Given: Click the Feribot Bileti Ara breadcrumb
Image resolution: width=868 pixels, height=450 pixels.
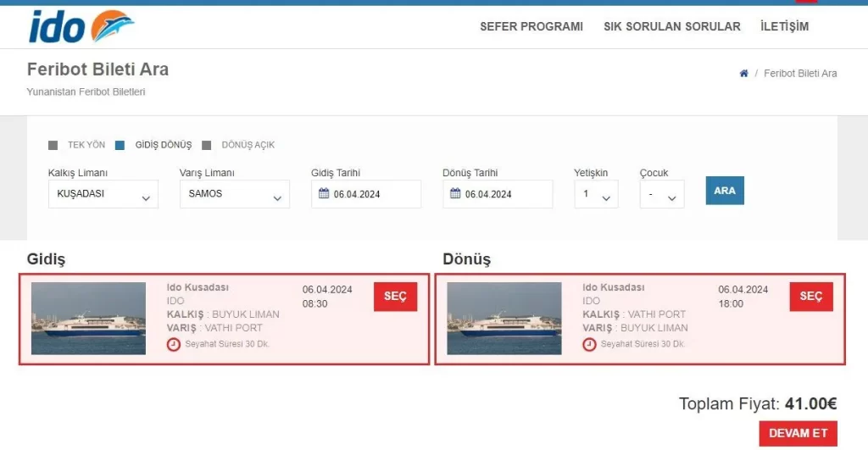Looking at the screenshot, I should click(x=800, y=73).
